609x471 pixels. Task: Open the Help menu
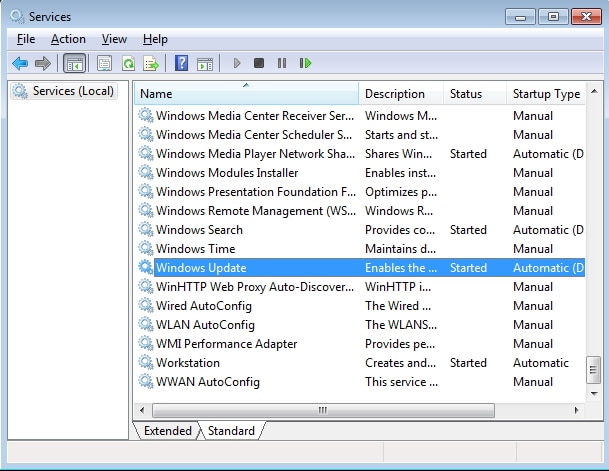coord(155,39)
